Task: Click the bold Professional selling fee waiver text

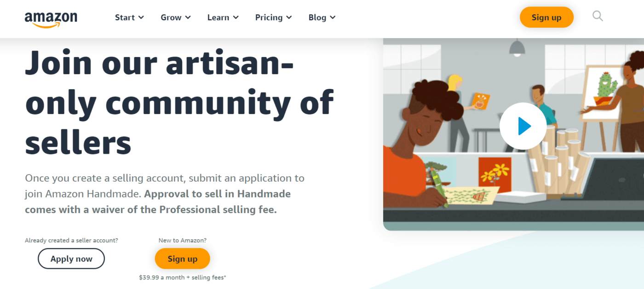Action: [x=158, y=202]
